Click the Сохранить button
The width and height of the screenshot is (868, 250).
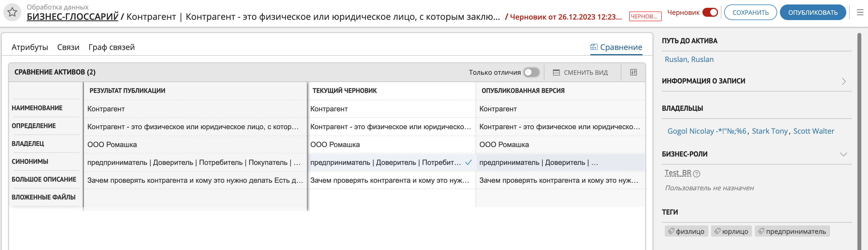point(750,13)
